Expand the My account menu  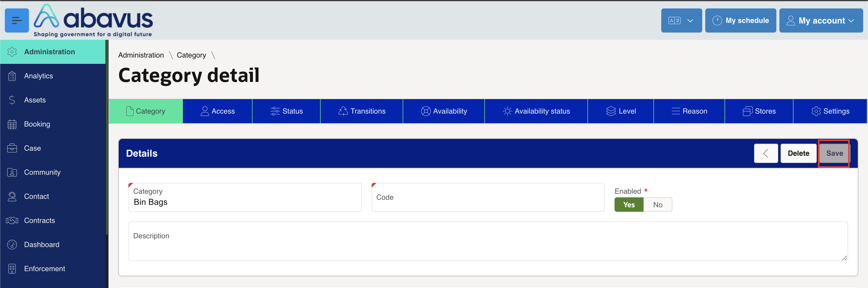tap(821, 20)
